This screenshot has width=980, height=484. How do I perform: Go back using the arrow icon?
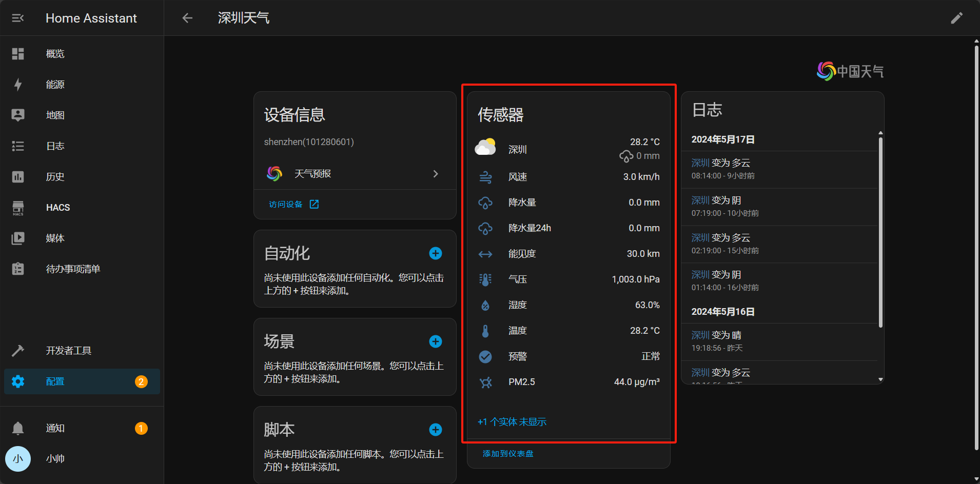(187, 18)
